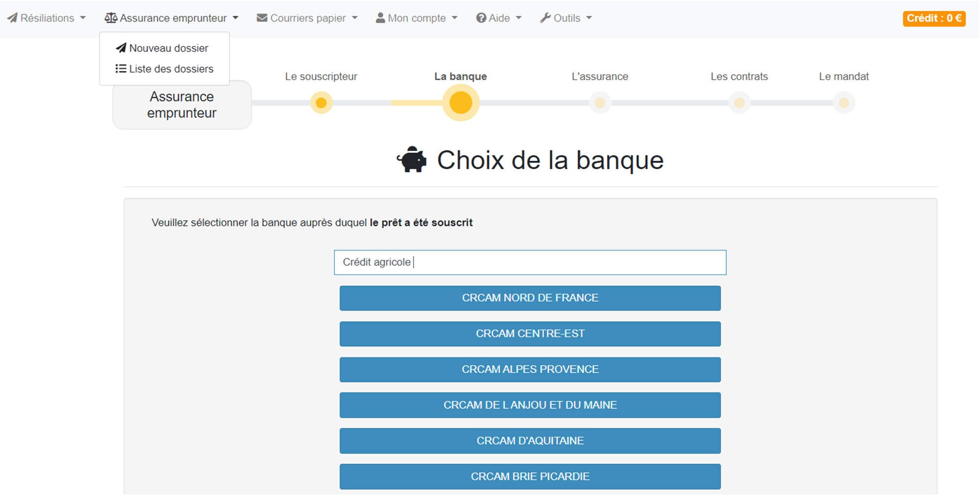Open Mon compte menu
Image resolution: width=980 pixels, height=495 pixels.
point(417,18)
